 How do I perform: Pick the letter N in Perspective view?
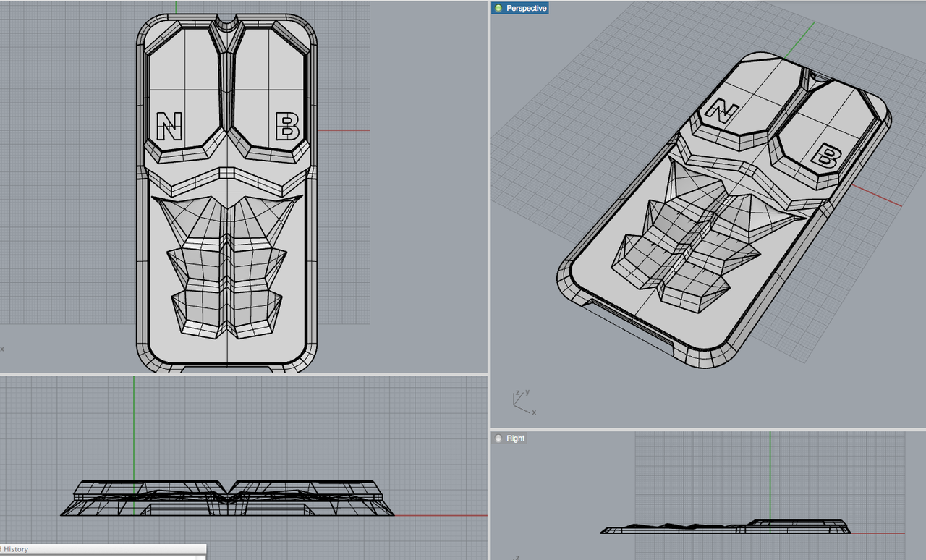coord(721,110)
